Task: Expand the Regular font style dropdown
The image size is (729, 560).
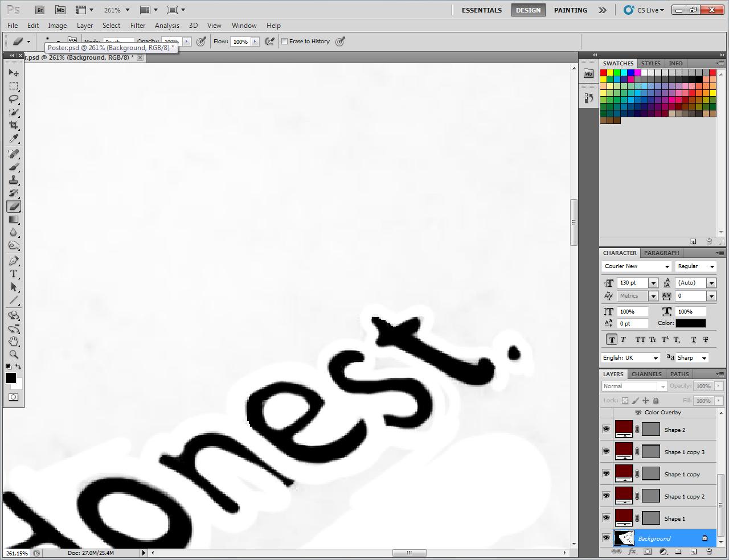Action: point(695,266)
